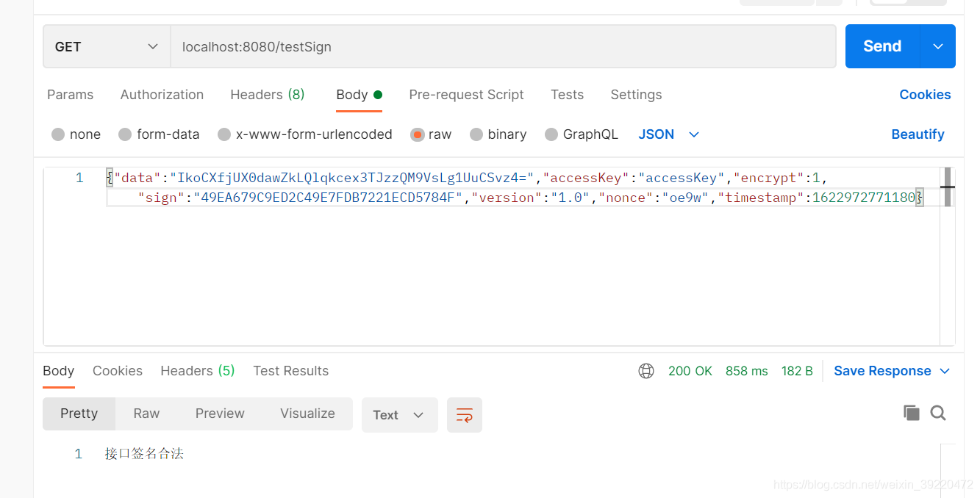Image resolution: width=980 pixels, height=498 pixels.
Task: Switch to the Pre-request Script tab
Action: (x=466, y=95)
